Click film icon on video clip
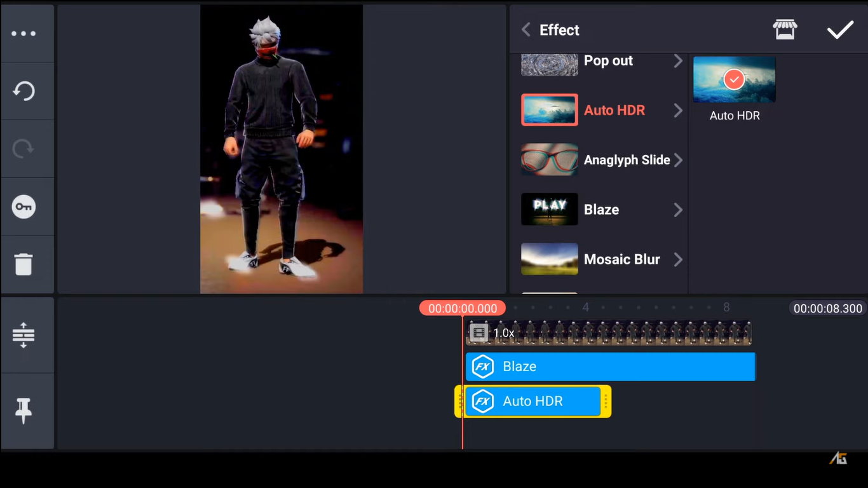Image resolution: width=868 pixels, height=488 pixels. (x=479, y=332)
